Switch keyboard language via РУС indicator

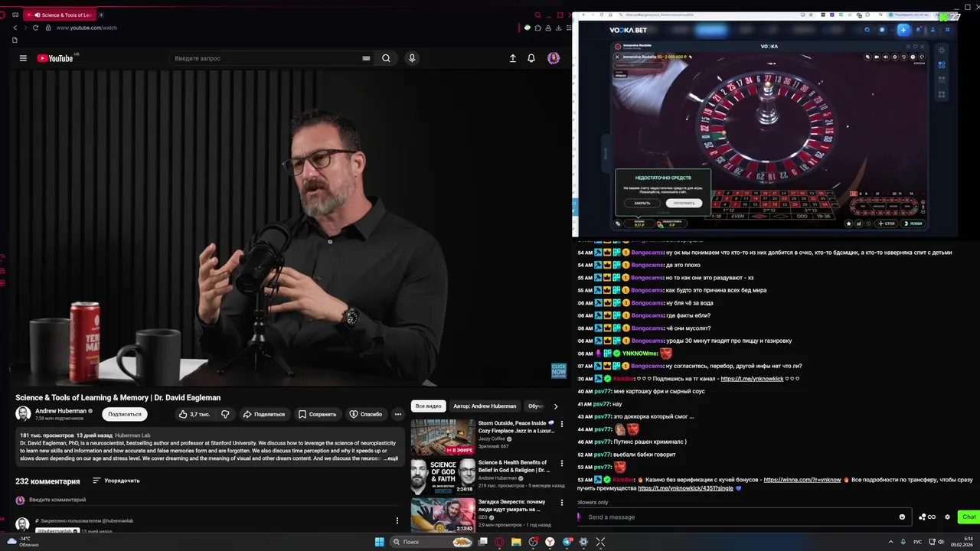click(917, 542)
